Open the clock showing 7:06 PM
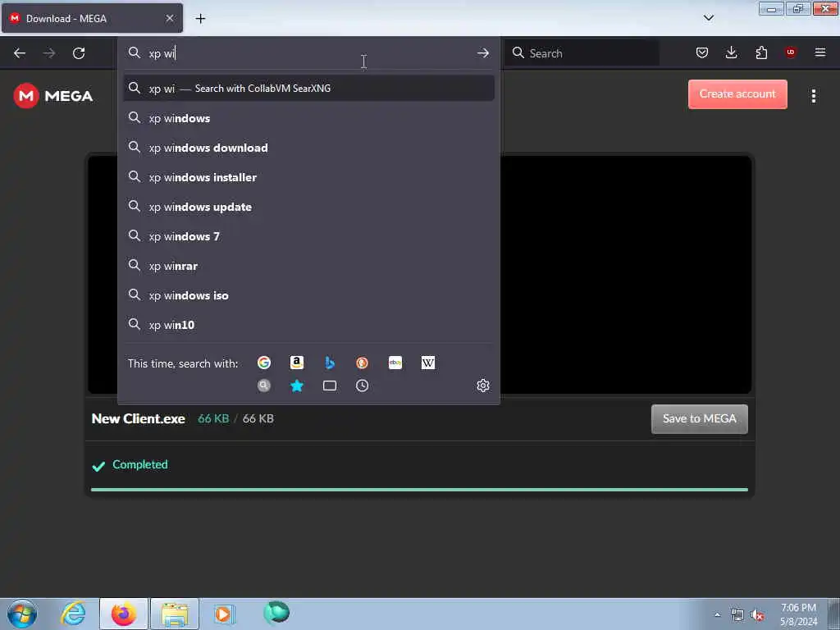 click(x=798, y=614)
